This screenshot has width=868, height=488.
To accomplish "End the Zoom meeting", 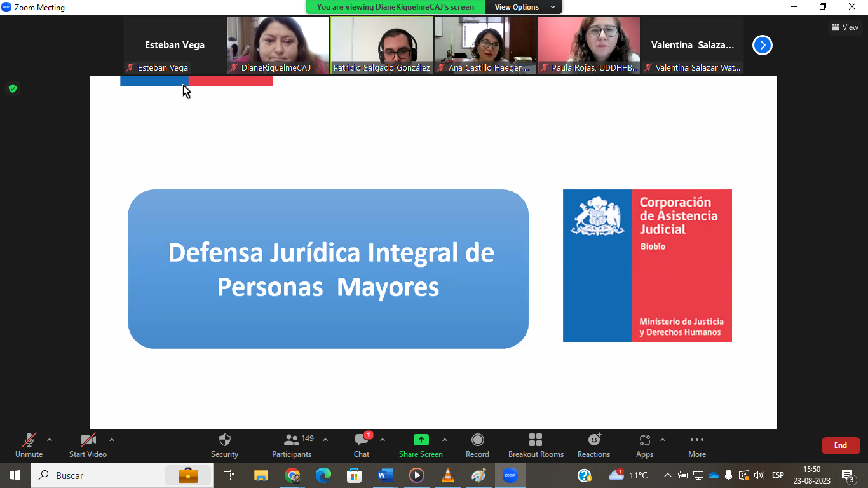I will pyautogui.click(x=840, y=445).
